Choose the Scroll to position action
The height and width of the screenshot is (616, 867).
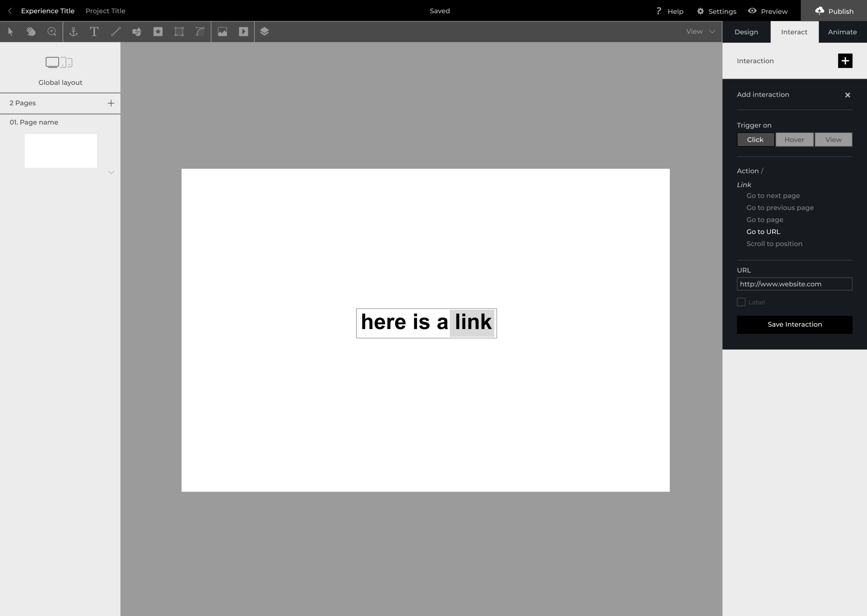[x=774, y=244]
